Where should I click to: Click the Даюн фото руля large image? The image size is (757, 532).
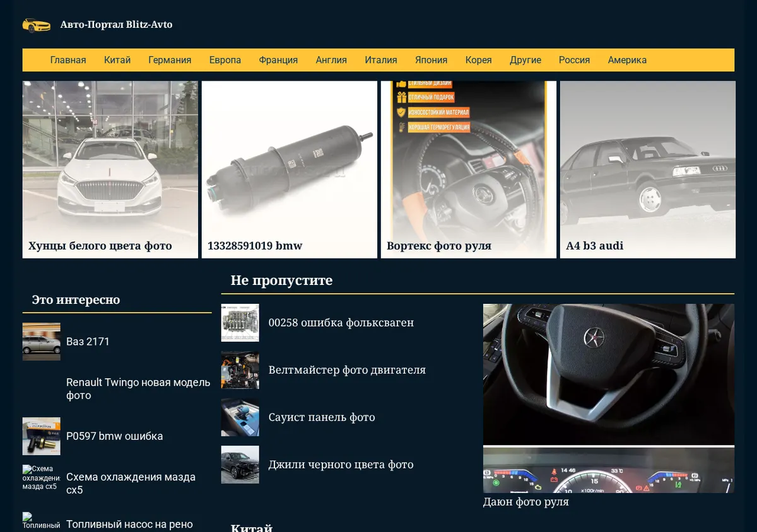pos(609,398)
